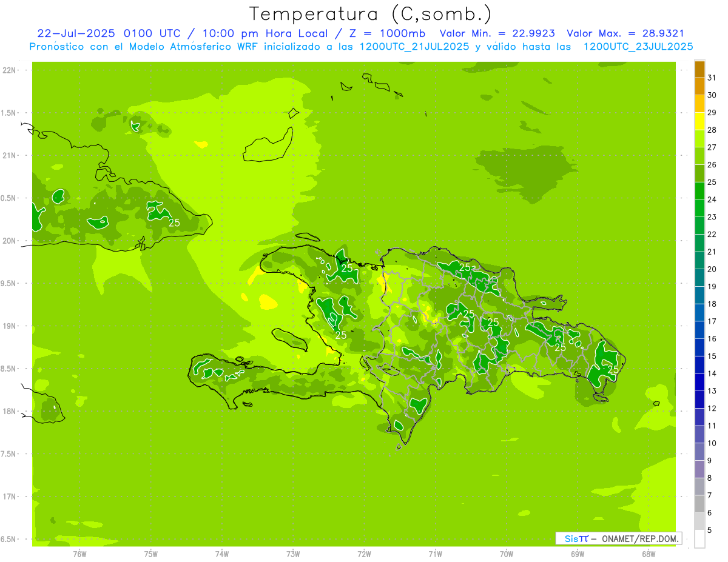
Task: Pick the purple swatch between 8 and 9
Action: (x=699, y=469)
